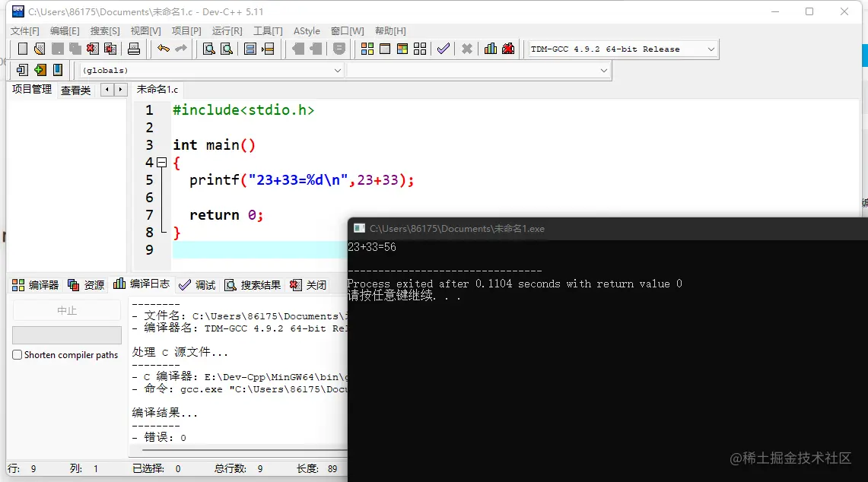Click the Profile analysis bar chart icon
The image size is (868, 482).
[491, 49]
